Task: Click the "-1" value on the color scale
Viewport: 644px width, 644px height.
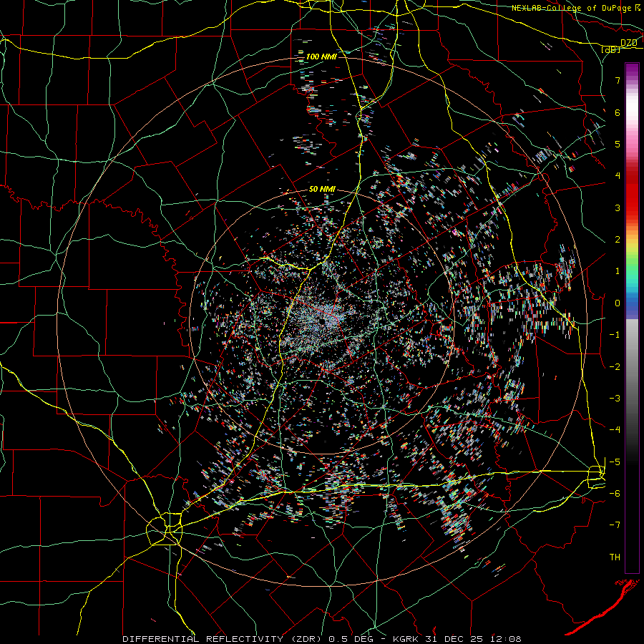Action: point(615,335)
